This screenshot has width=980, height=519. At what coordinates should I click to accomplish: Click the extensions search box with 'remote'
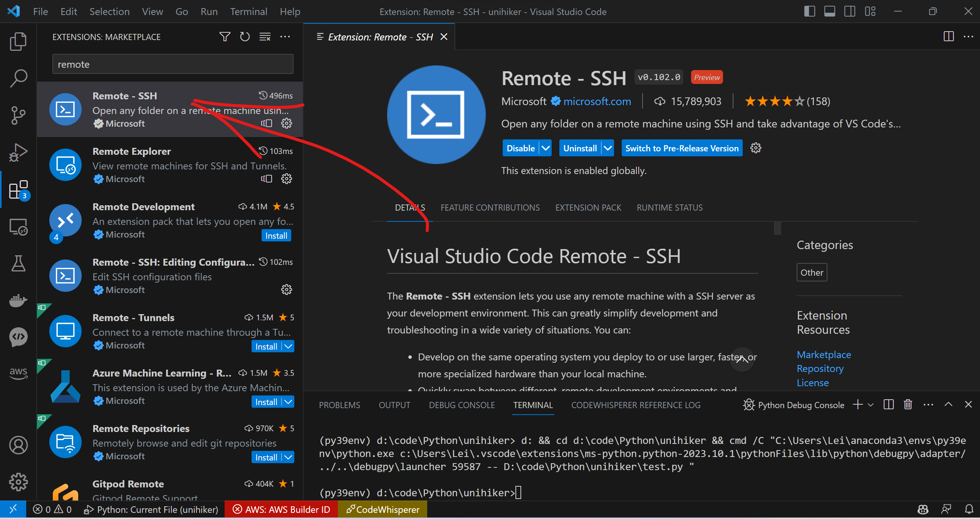pyautogui.click(x=173, y=64)
